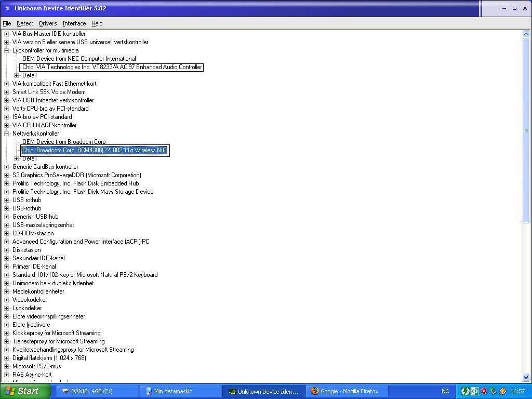The height and width of the screenshot is (399, 532).
Task: Expand S3 Graphics ProSavageDDR node
Action: (x=6, y=175)
